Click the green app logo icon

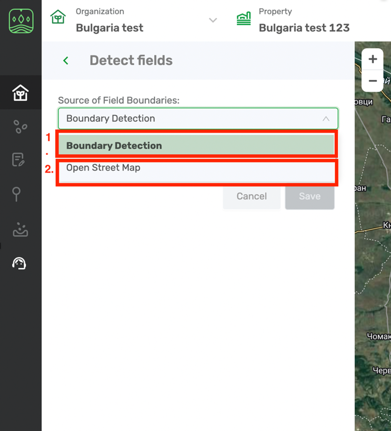(21, 21)
